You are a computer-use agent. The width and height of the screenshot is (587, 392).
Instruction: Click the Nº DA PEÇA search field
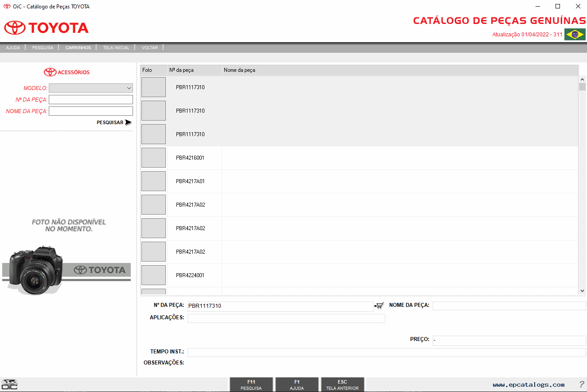pyautogui.click(x=91, y=99)
